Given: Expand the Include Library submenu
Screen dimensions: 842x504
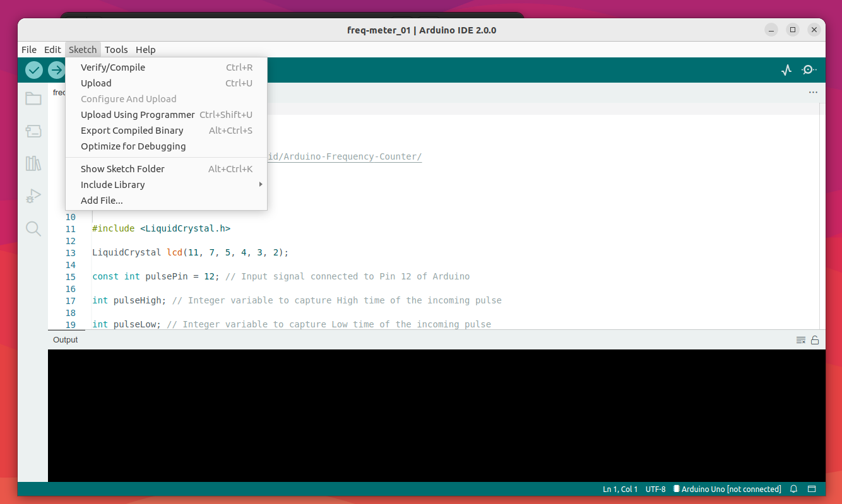Looking at the screenshot, I should tap(167, 185).
